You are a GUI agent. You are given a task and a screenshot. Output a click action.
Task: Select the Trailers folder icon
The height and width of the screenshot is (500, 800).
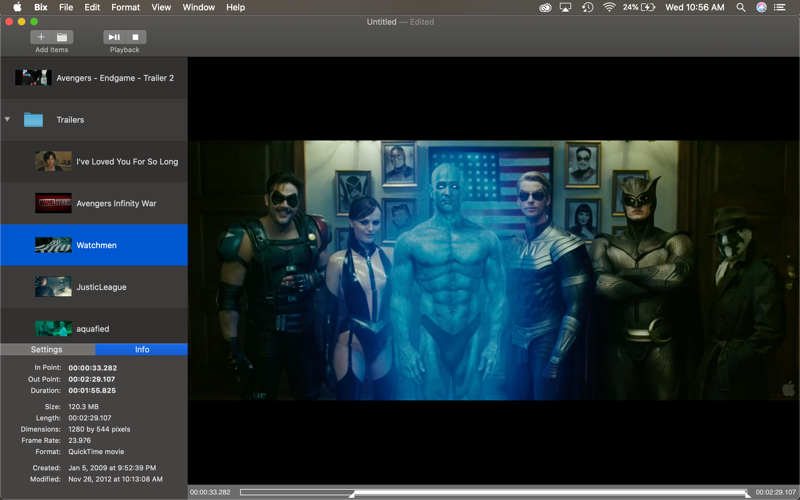coord(33,120)
